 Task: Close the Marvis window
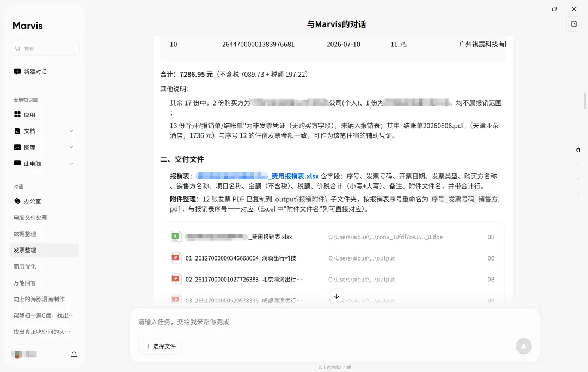pos(574,9)
